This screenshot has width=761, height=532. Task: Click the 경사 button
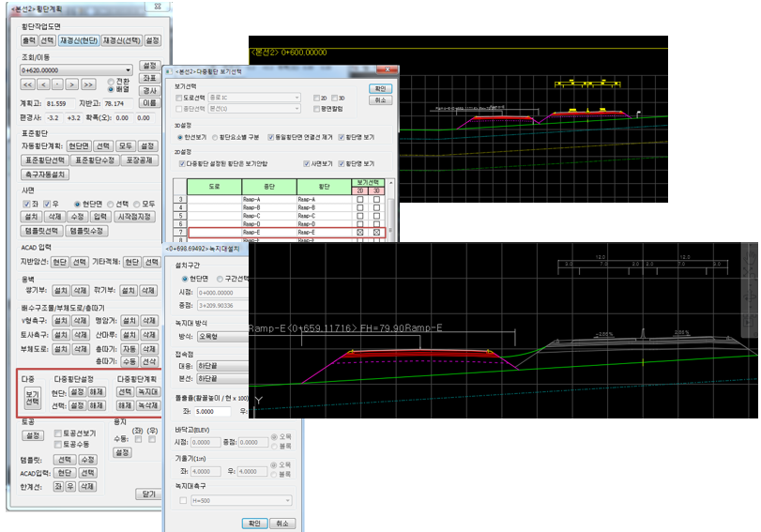coord(149,90)
